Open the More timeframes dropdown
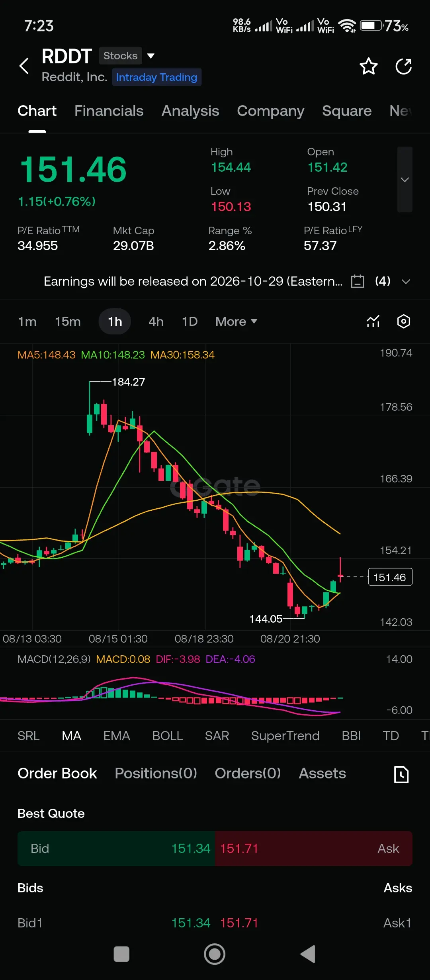 click(236, 321)
